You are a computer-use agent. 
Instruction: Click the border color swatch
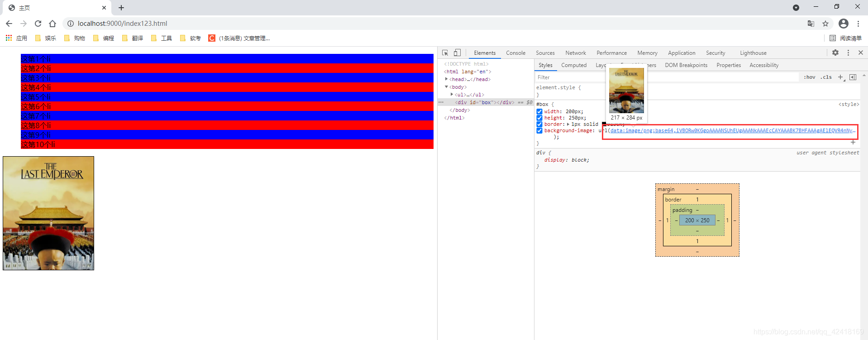pos(604,124)
